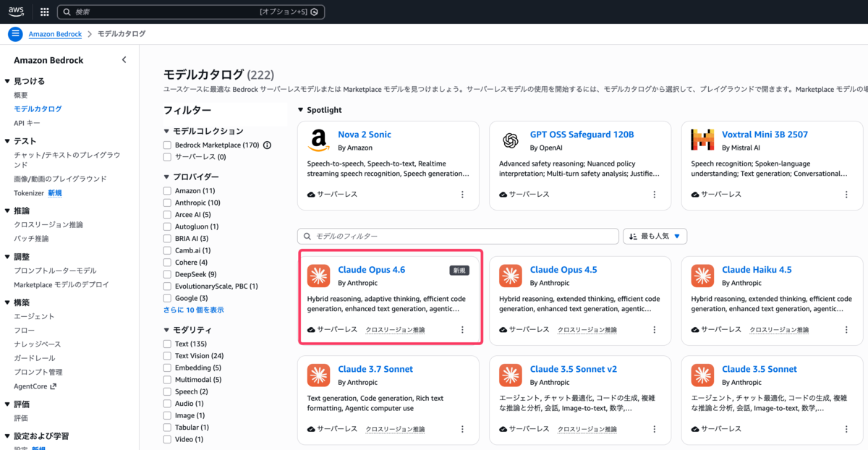This screenshot has height=450, width=868.
Task: Click the Anthropic logo on Claude 3.5 Sonnet v2 card
Action: (511, 375)
